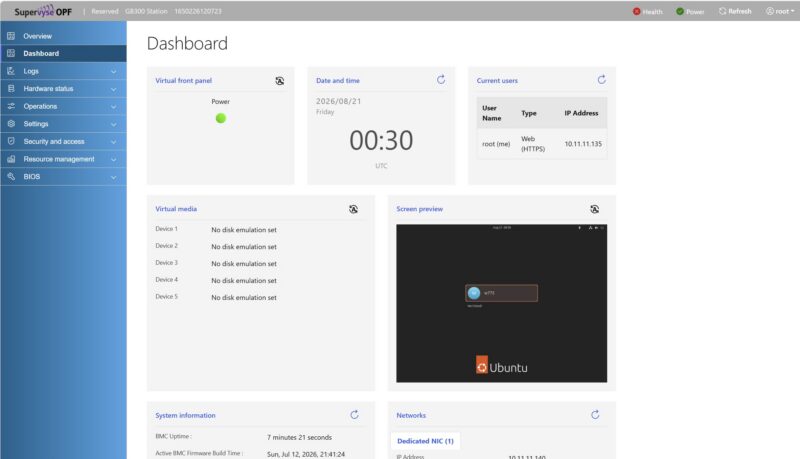Expand the Operations chevron
800x459 pixels.
click(x=113, y=107)
